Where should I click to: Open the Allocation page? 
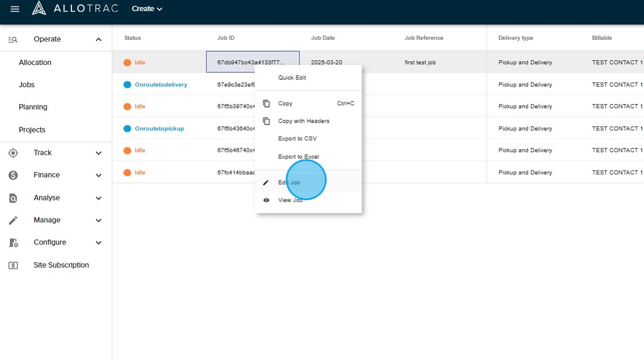[x=35, y=63]
